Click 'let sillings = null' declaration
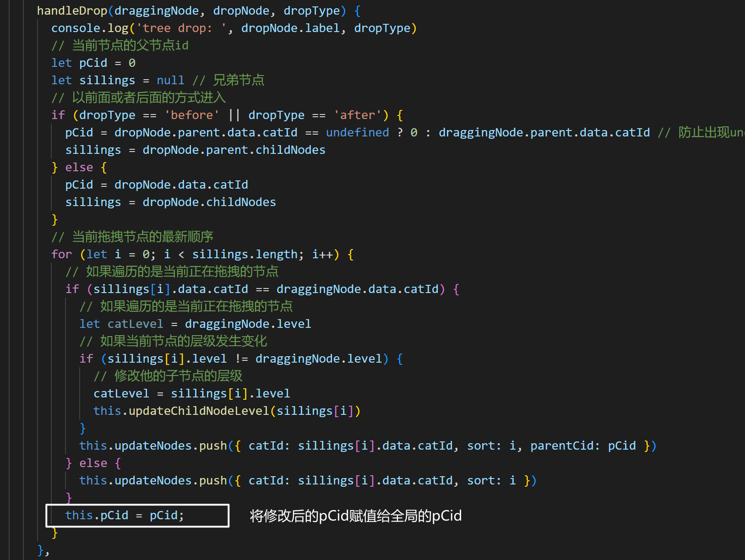 [x=118, y=80]
